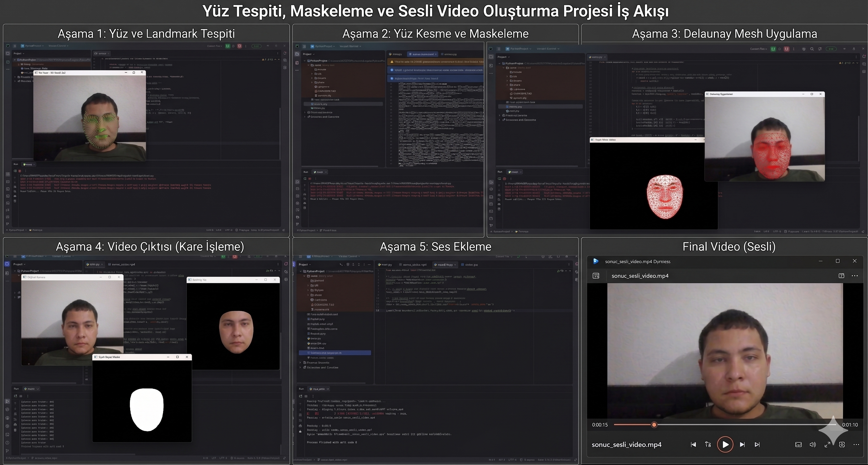
Task: Toggle the Project tool window folder icon in Aşama 3
Action: pyautogui.click(x=491, y=57)
